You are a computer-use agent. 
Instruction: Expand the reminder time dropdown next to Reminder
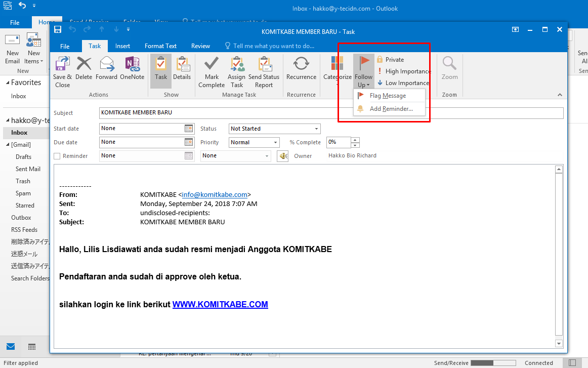(x=268, y=156)
